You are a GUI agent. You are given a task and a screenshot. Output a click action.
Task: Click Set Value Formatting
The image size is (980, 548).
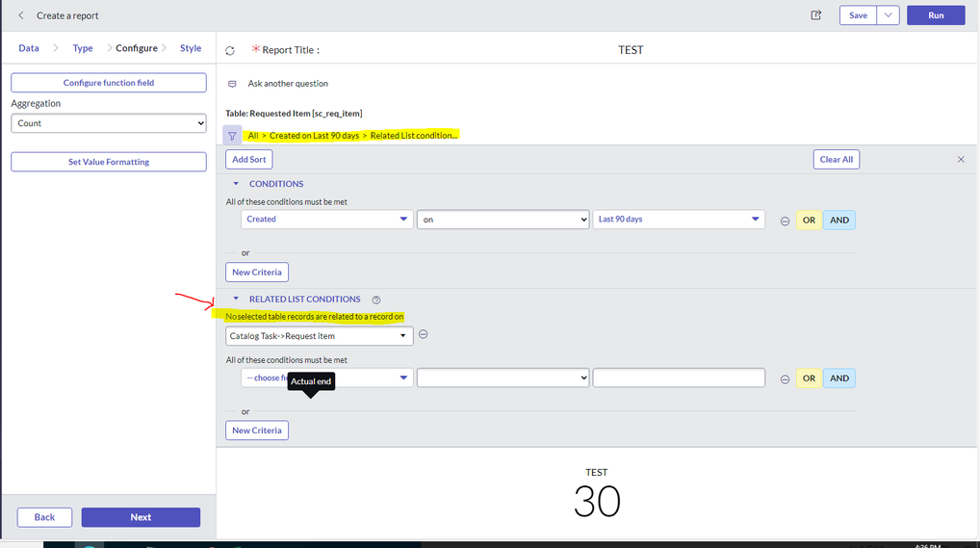(109, 162)
